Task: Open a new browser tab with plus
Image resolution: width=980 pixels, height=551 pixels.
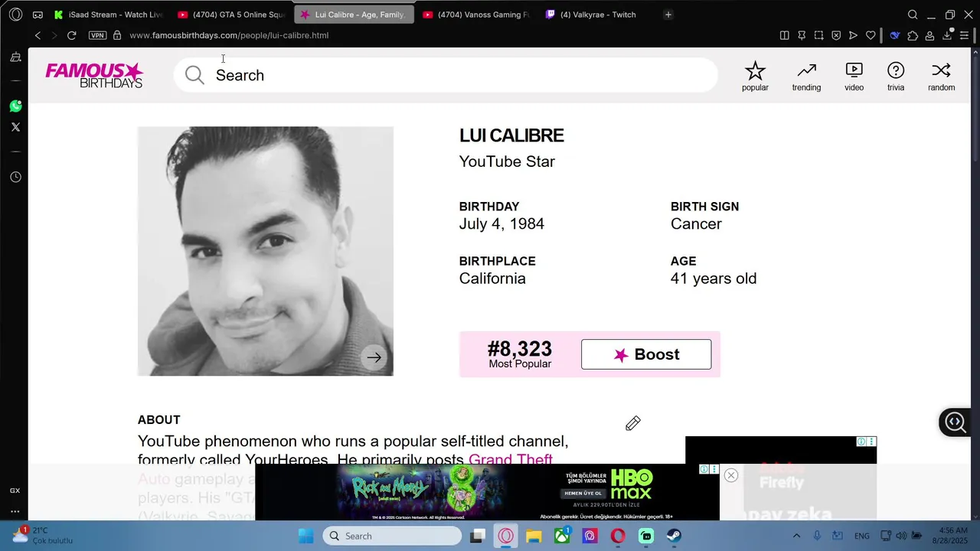Action: [x=668, y=15]
